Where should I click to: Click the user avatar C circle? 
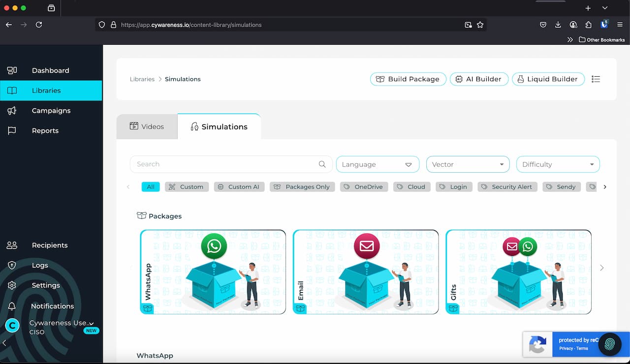coord(12,325)
